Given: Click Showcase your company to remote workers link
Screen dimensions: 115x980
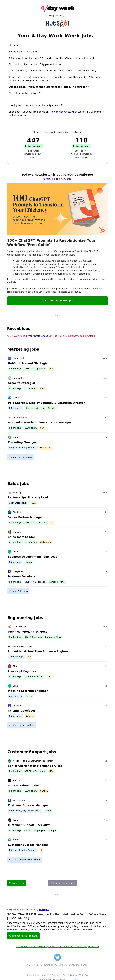Looking at the screenshot, I should [x=57, y=946].
